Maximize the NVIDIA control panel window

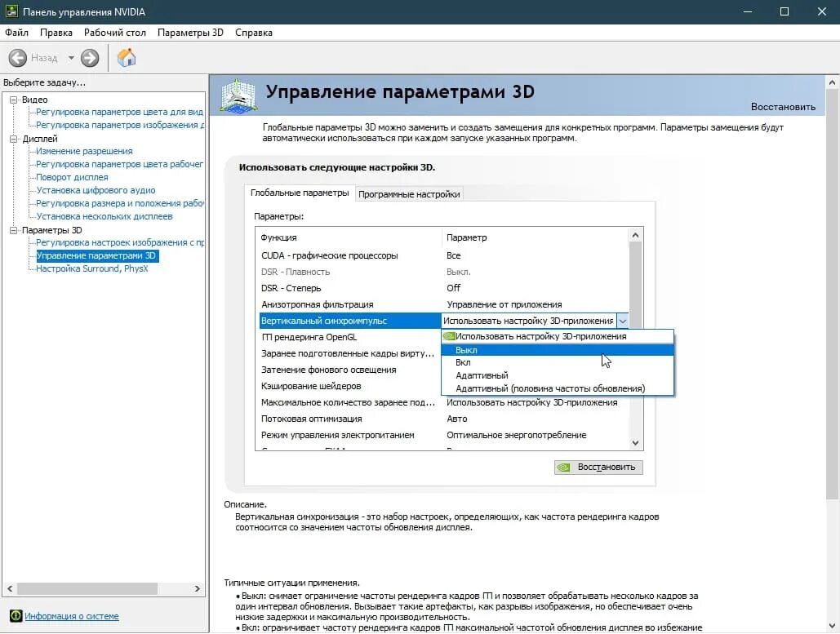pyautogui.click(x=784, y=11)
